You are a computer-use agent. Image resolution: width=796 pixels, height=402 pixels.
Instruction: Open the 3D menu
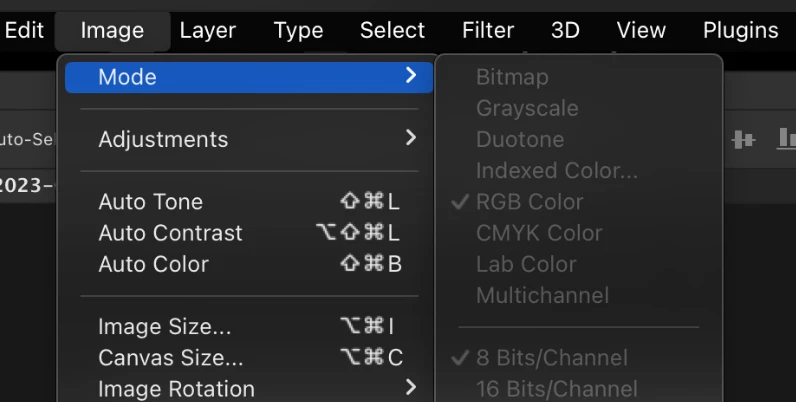[x=565, y=30]
